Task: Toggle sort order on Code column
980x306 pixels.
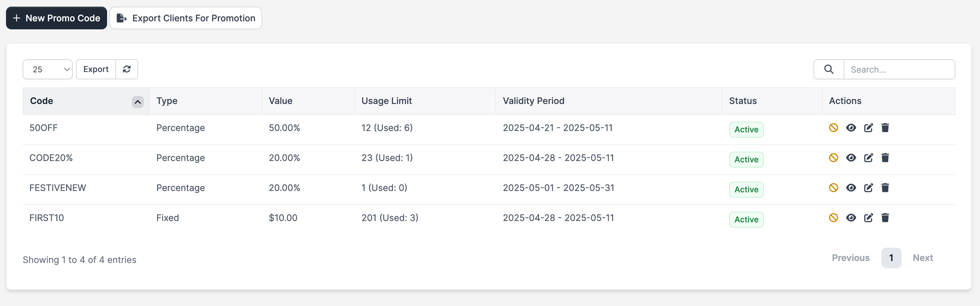Action: pos(137,101)
